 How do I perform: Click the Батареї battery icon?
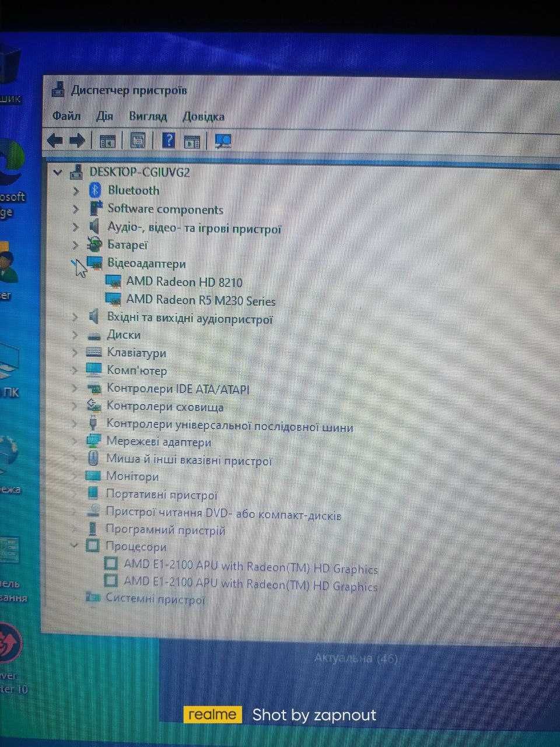point(94,244)
